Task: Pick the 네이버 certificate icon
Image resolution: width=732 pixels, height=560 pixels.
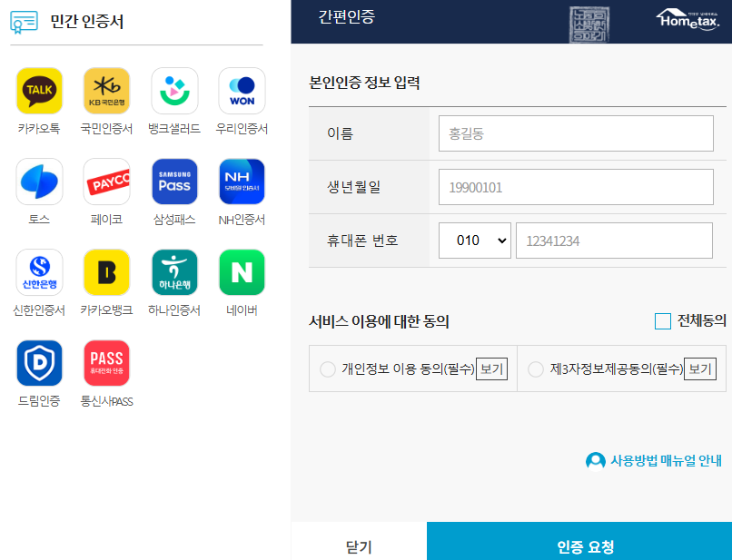Action: point(242,272)
